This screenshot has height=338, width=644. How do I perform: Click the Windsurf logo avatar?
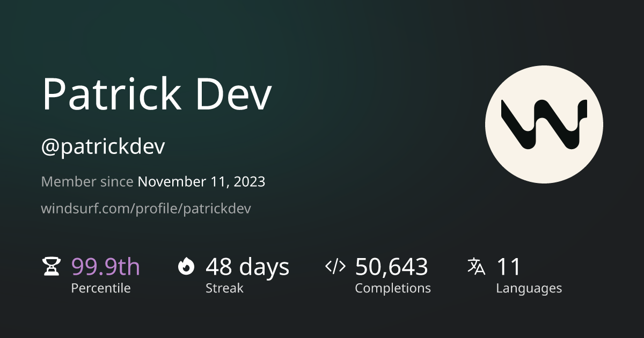544,124
